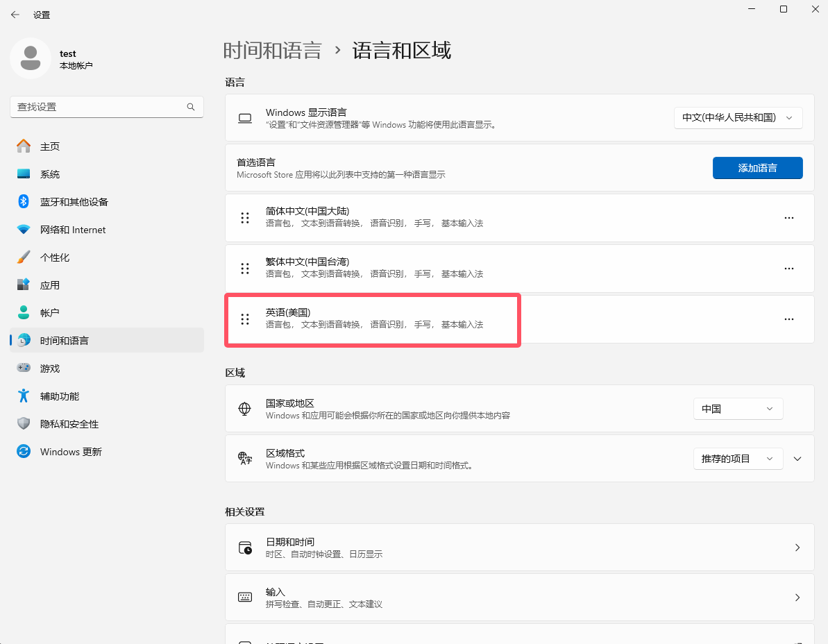Select the 简体中文(中国大陆) language title
This screenshot has height=644, width=828.
tap(307, 211)
